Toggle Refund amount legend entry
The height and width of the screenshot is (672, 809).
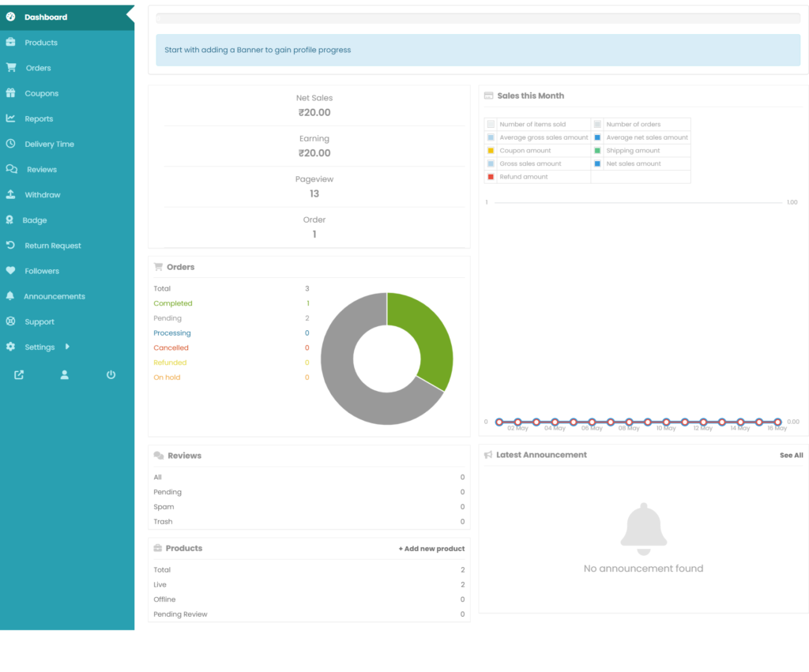[523, 176]
